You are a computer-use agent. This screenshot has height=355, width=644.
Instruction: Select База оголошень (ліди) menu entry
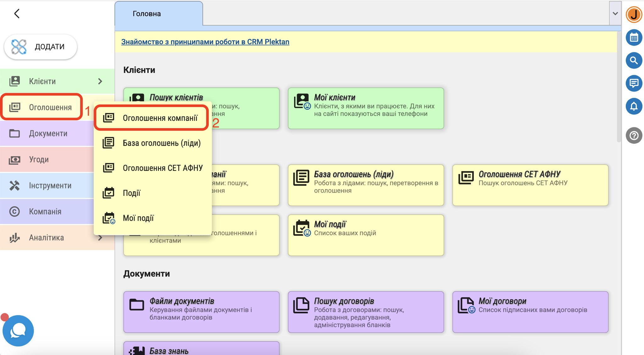pyautogui.click(x=161, y=143)
